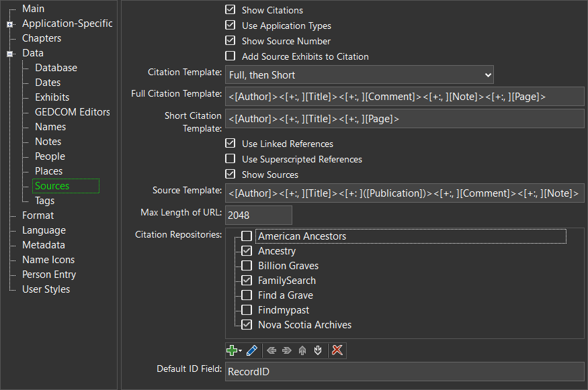Viewport: 588px width, 390px height.
Task: Click the blue pencil edit repository icon
Action: (x=252, y=350)
